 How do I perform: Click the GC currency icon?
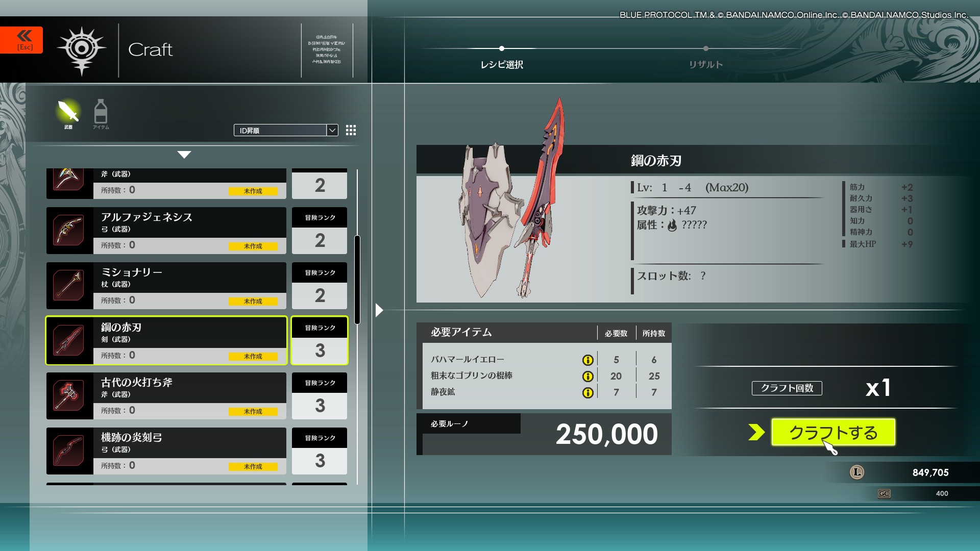click(x=884, y=494)
